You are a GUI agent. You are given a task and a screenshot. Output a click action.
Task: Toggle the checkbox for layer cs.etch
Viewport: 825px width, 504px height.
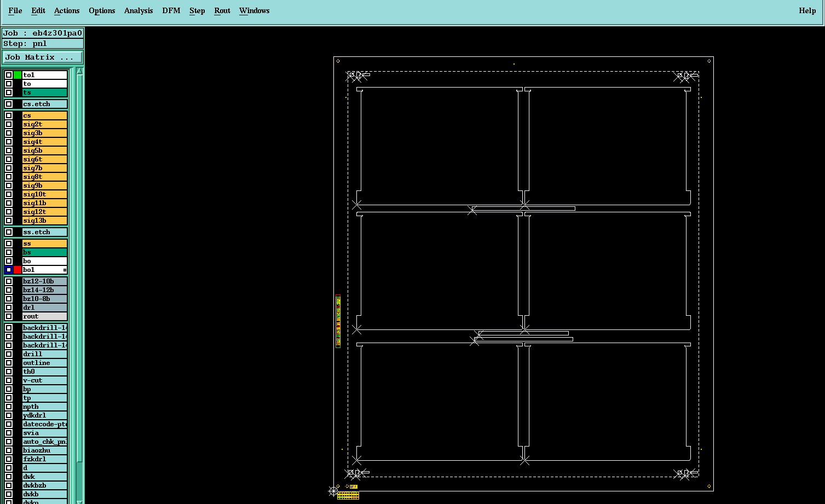tap(9, 104)
